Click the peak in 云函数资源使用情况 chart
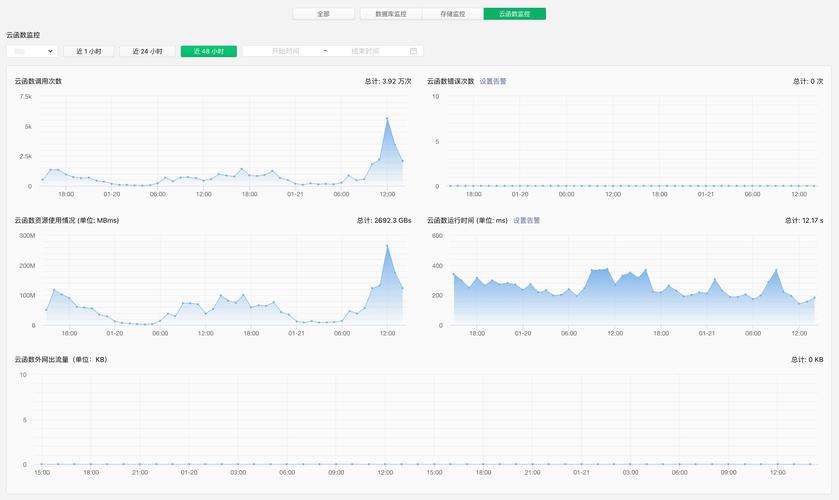The width and height of the screenshot is (839, 500). (387, 246)
